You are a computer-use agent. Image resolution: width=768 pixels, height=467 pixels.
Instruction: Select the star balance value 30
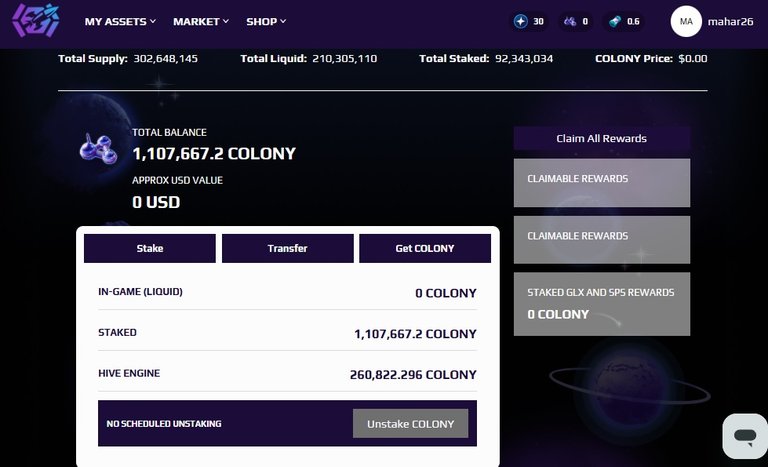(x=538, y=22)
